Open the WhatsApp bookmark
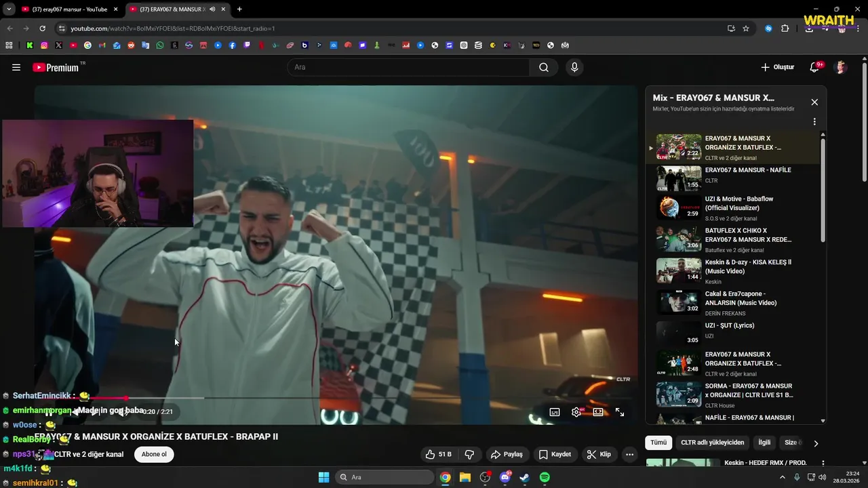This screenshot has height=488, width=868. tap(160, 45)
